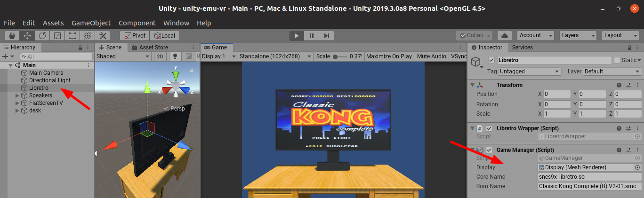Disable the Libretro Wrapper script checkbox
The height and width of the screenshot is (198, 644).
[x=489, y=128]
